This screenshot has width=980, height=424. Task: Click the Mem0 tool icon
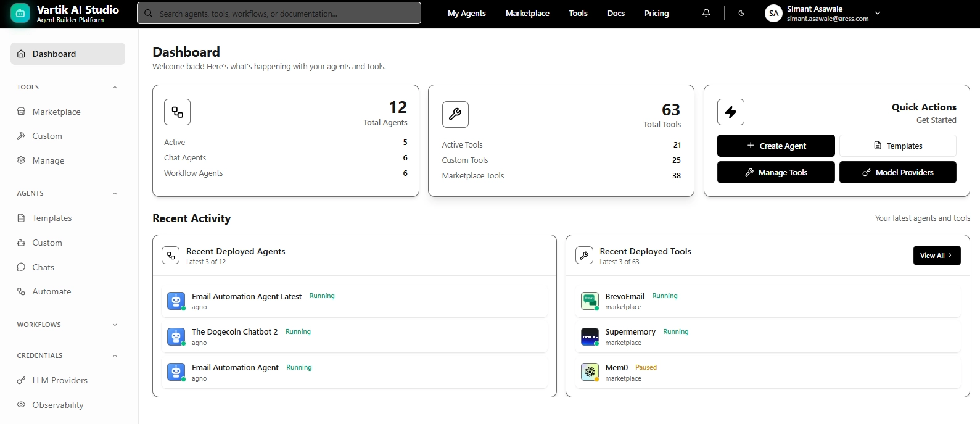click(x=590, y=372)
